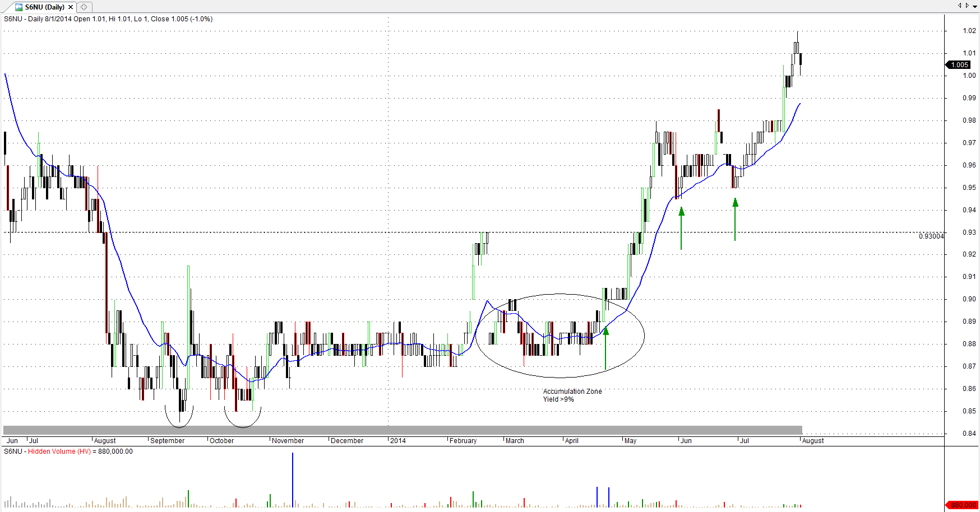Click the August 2014 label on time axis
This screenshot has width=980, height=512.
[x=813, y=441]
